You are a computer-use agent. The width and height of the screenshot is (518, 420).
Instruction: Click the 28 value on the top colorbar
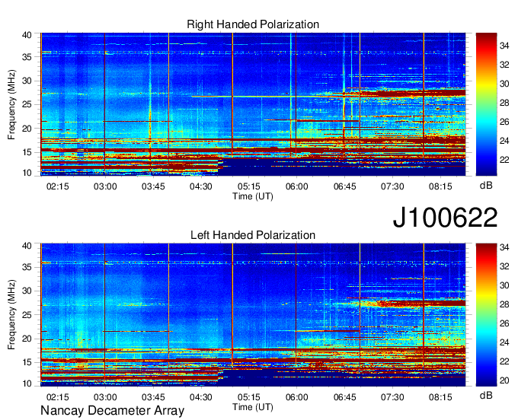click(504, 103)
